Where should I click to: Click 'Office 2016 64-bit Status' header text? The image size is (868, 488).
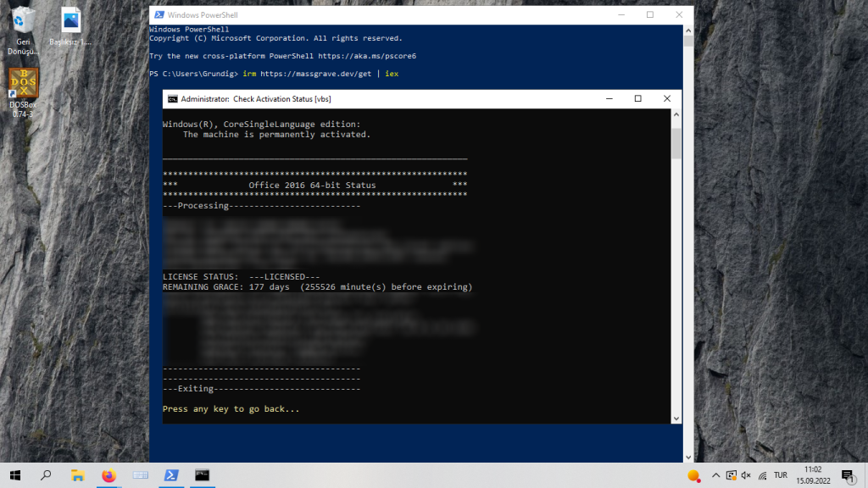coord(312,186)
